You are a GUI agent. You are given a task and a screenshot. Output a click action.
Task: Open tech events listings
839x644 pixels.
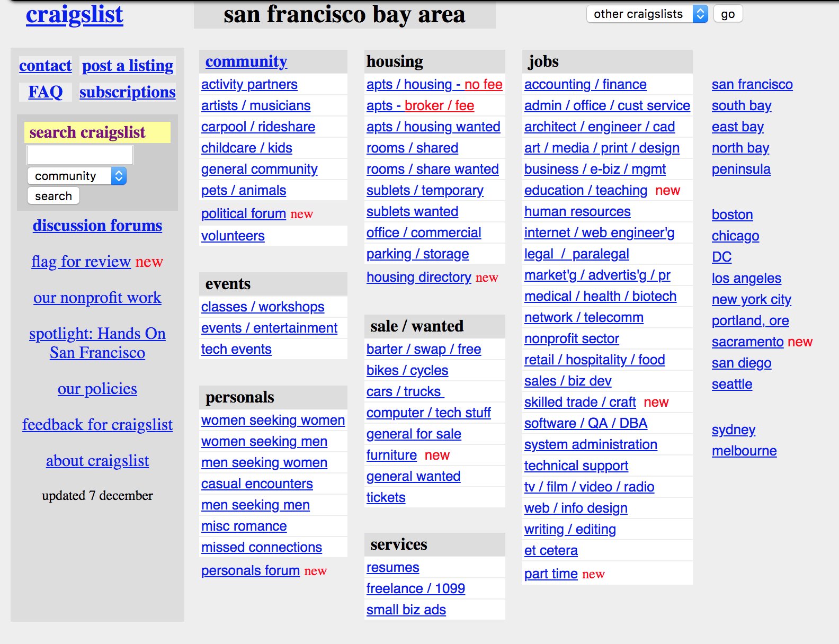tap(236, 349)
